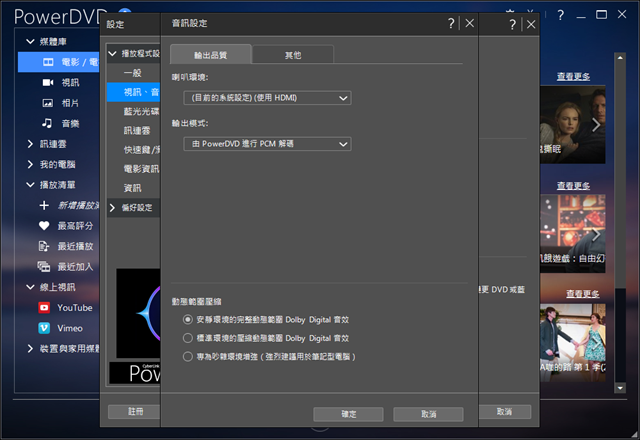Click 確定 in the 音訊設定 dialog

349,414
